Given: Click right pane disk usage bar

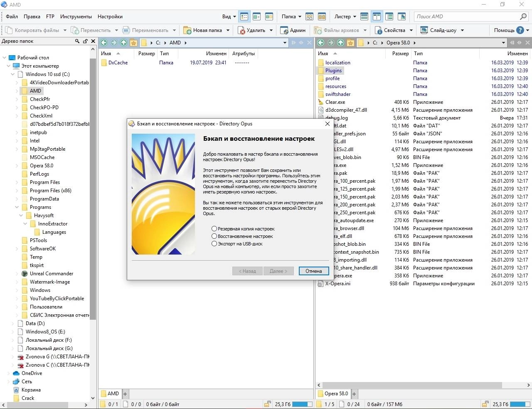Looking at the screenshot, I should [x=520, y=404].
